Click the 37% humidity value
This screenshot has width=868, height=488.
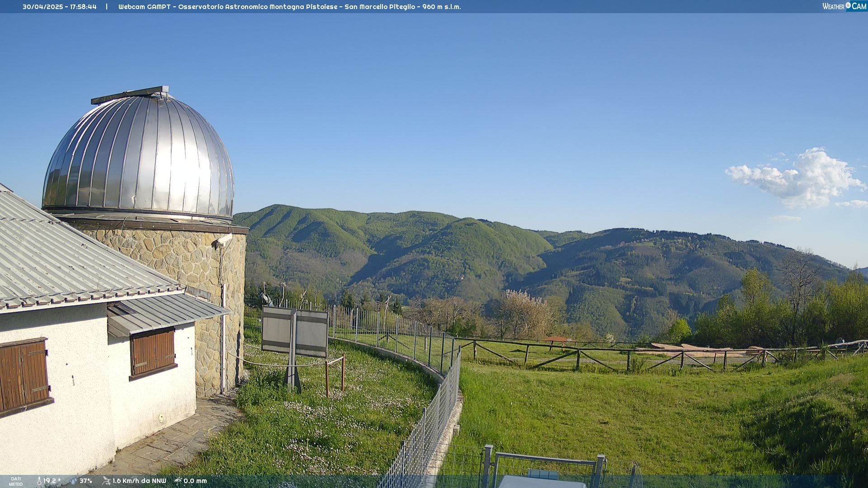86,481
